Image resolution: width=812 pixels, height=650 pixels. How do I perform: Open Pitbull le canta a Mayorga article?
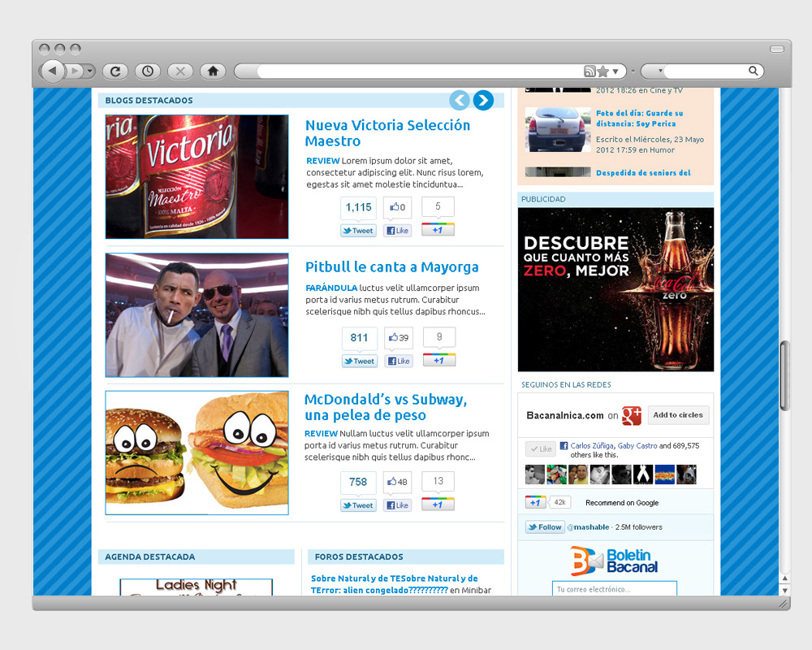(x=392, y=267)
